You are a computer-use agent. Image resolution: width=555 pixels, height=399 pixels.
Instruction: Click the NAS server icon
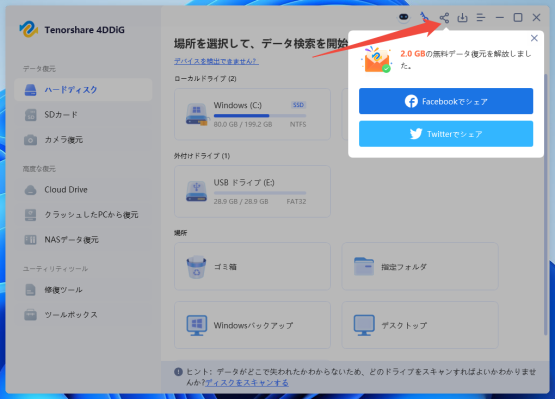(30, 240)
